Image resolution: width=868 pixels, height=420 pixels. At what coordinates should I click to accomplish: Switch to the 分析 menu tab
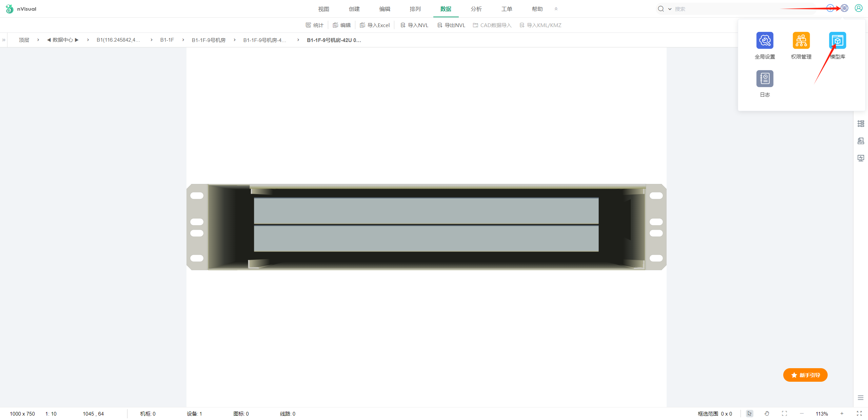tap(476, 9)
